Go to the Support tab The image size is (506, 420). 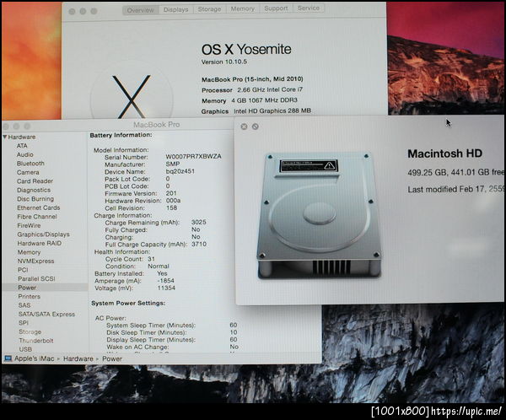(x=276, y=8)
